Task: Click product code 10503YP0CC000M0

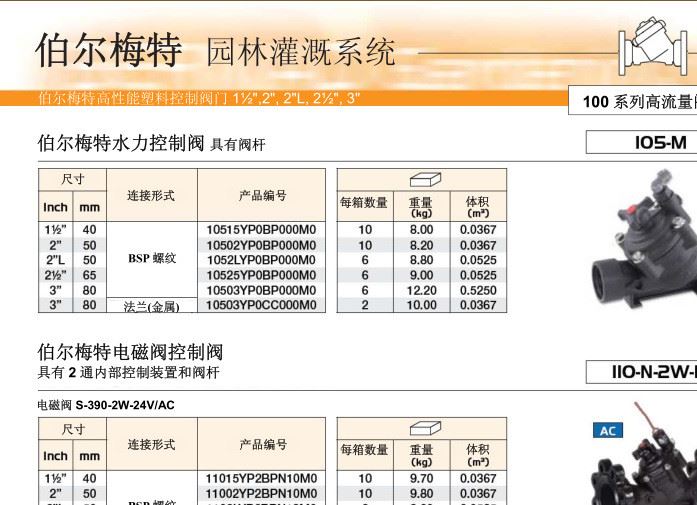Action: tap(261, 305)
